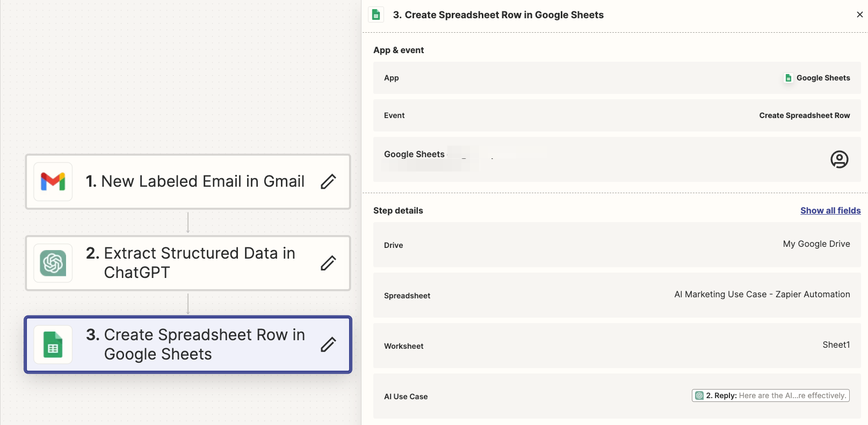Click the Spreadsheet field label
Screen dimensions: 868x425
[407, 296]
